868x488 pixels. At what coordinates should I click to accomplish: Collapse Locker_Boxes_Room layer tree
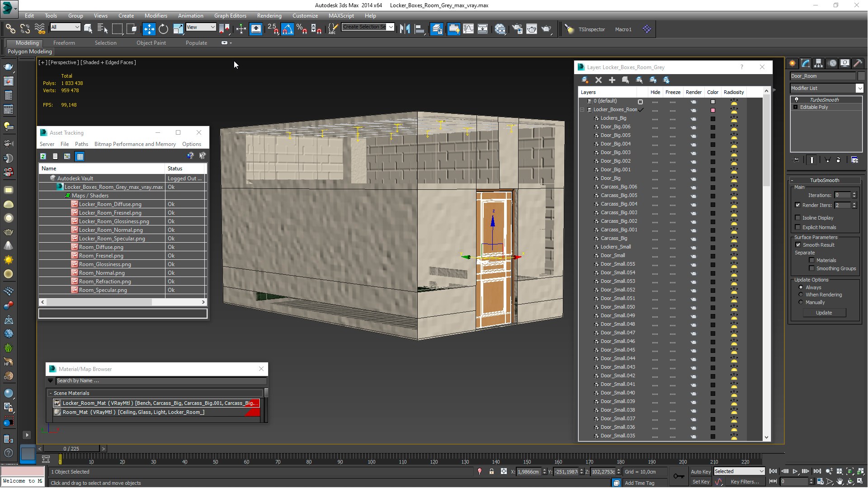click(x=582, y=109)
